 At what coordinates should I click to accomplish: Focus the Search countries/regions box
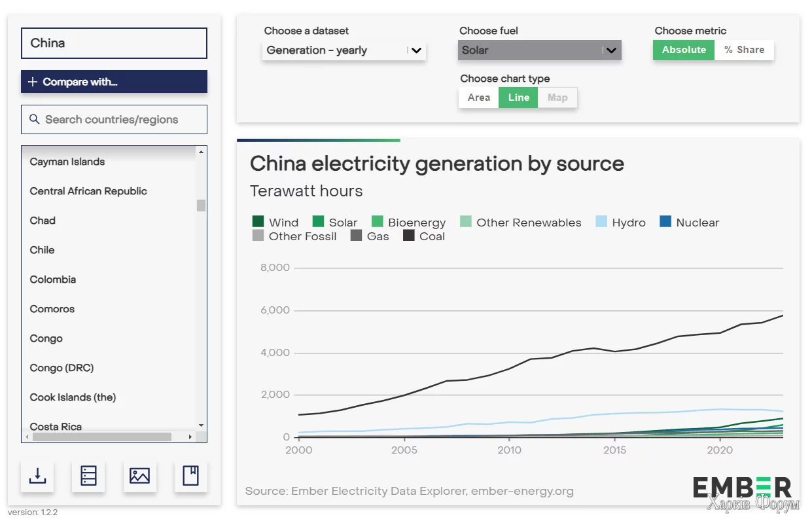(x=114, y=120)
